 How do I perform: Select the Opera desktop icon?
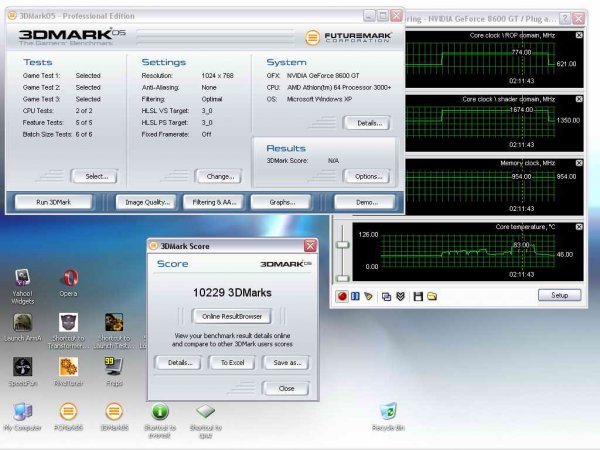[x=68, y=284]
